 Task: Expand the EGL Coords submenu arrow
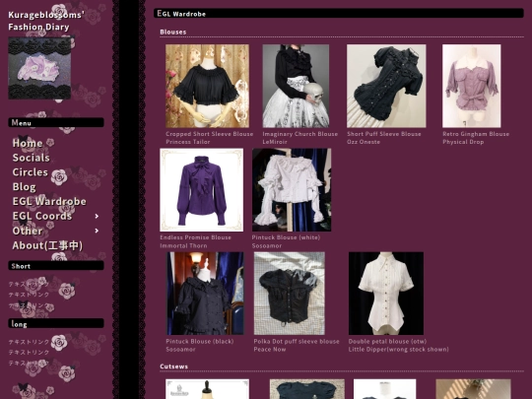pos(97,216)
